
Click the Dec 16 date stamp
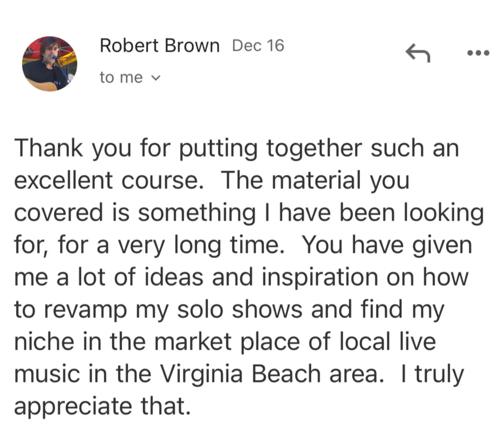pos(258,45)
